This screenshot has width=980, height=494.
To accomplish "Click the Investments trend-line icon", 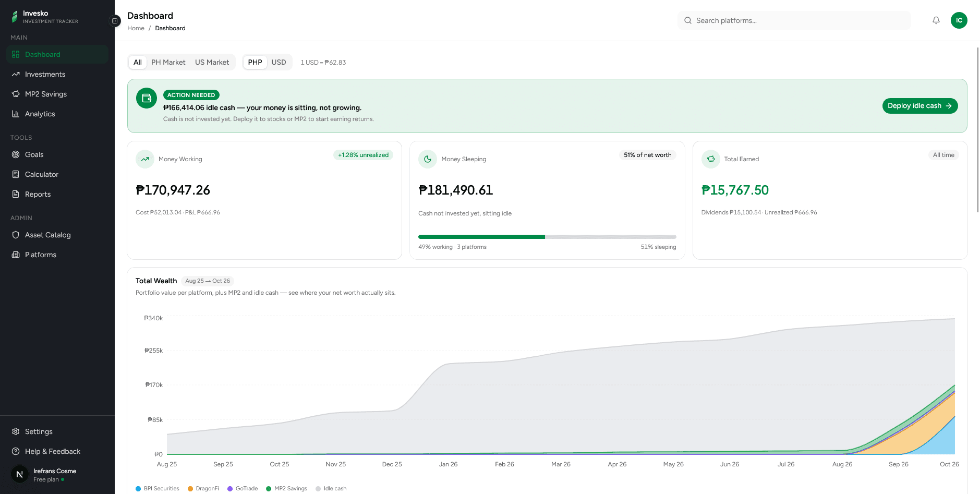I will click(x=16, y=74).
